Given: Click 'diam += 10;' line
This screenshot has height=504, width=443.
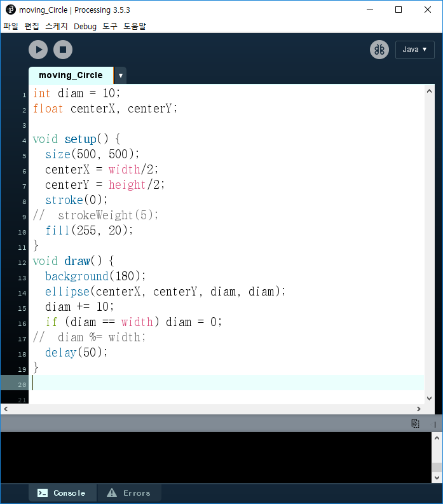Looking at the screenshot, I should (x=79, y=306).
